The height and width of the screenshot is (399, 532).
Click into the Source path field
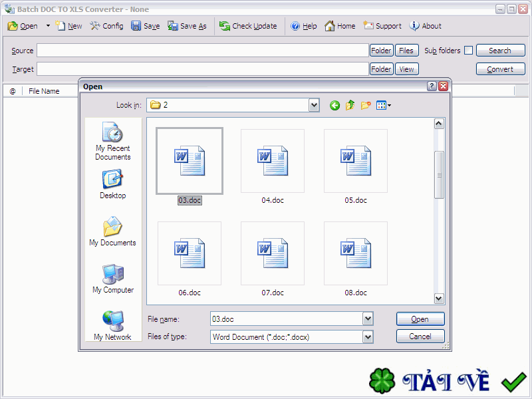(203, 51)
